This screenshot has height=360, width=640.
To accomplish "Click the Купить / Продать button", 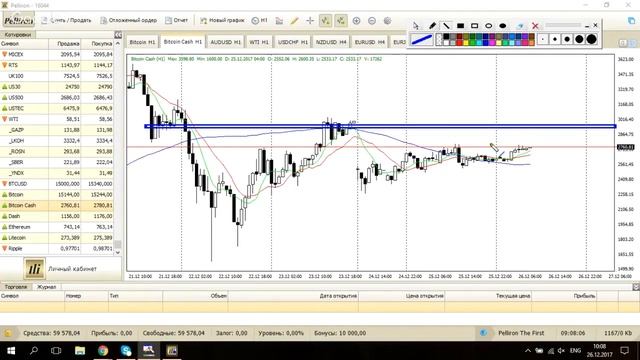I will 66,20.
